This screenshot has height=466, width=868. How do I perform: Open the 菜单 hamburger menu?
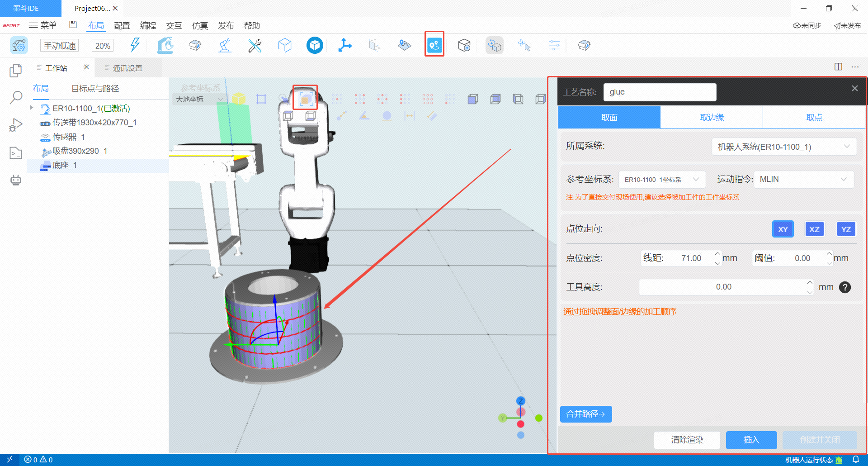coord(42,25)
